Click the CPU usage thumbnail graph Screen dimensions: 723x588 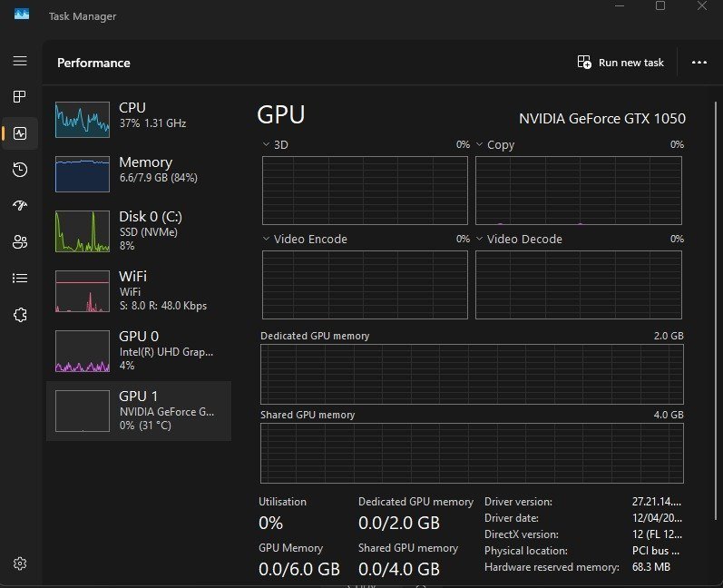(83, 120)
